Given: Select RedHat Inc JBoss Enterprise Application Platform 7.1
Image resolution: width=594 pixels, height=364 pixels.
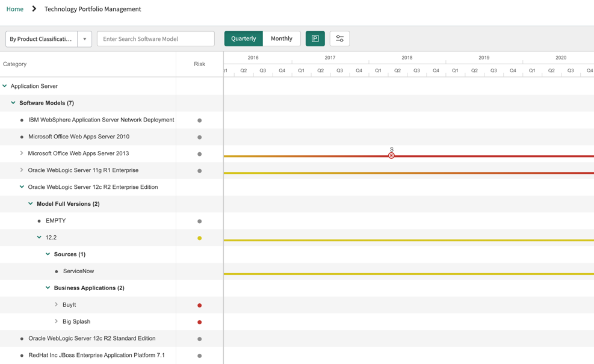Looking at the screenshot, I should (97, 356).
